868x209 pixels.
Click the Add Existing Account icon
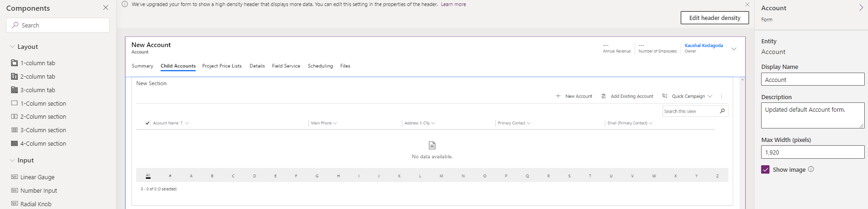point(604,96)
